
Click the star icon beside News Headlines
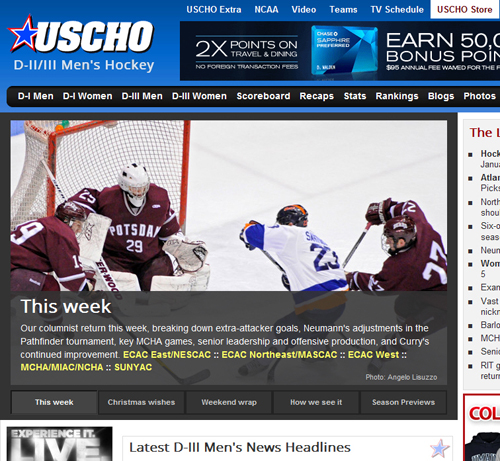[439, 448]
